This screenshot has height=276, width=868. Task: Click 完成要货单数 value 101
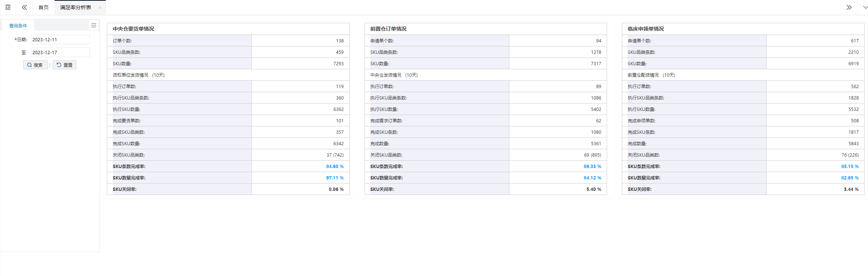pos(339,120)
